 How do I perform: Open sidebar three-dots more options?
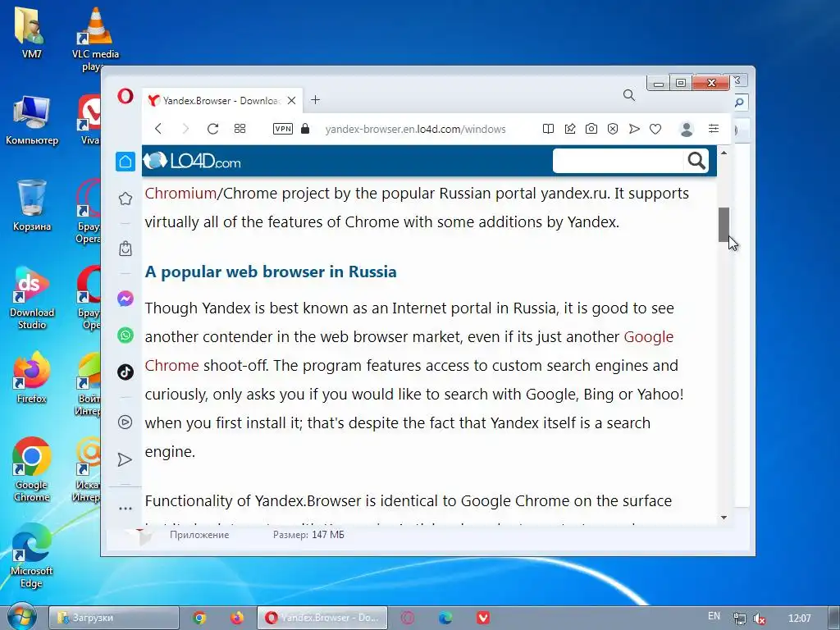(x=126, y=509)
